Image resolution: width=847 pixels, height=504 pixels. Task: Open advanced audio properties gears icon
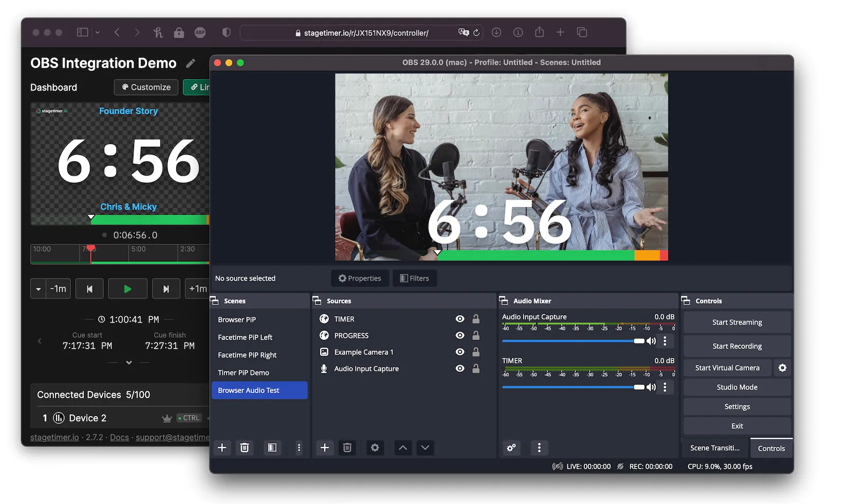[511, 448]
